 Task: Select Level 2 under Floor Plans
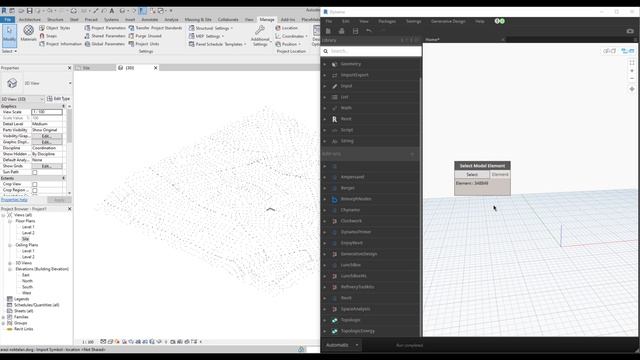(x=28, y=233)
